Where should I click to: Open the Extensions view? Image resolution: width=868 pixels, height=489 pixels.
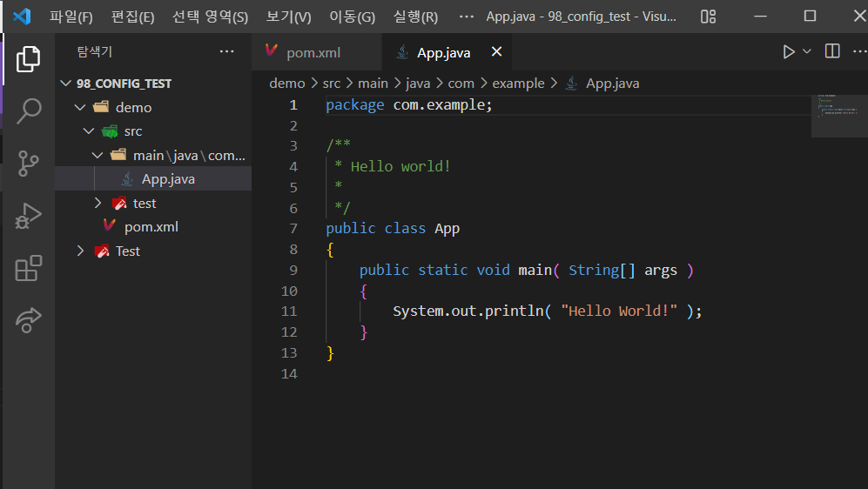(x=28, y=268)
